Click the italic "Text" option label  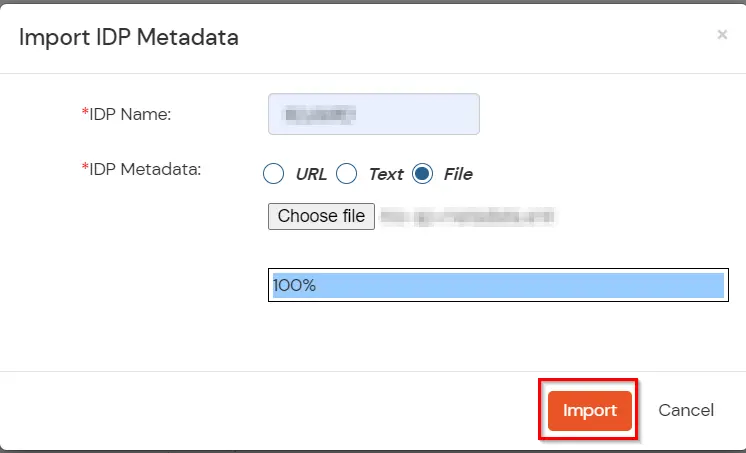(385, 174)
